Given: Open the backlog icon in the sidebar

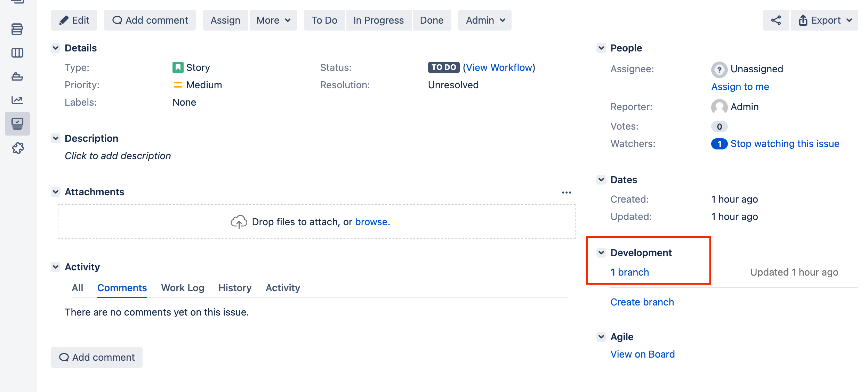Looking at the screenshot, I should click(x=17, y=29).
